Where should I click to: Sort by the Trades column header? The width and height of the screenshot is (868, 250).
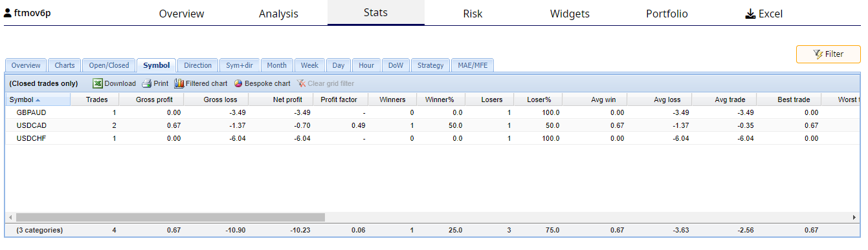(95, 99)
